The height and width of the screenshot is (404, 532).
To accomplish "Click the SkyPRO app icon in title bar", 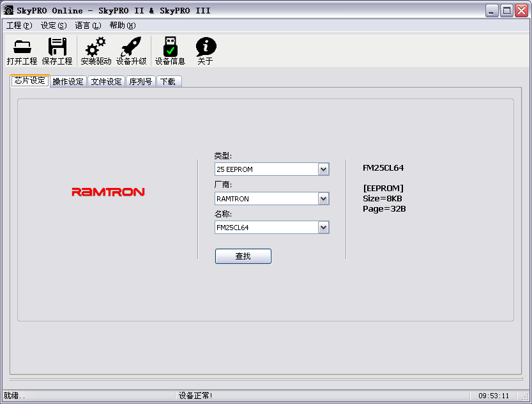I will (x=8, y=10).
